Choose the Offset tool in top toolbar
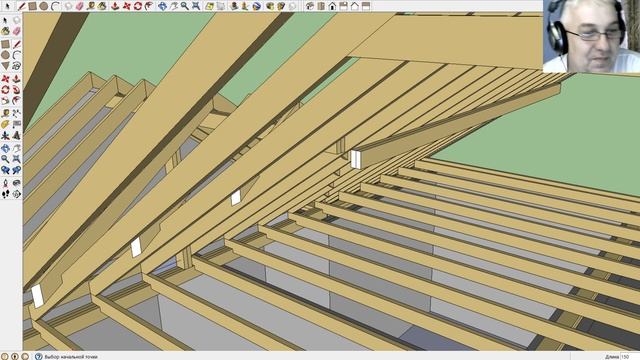The width and height of the screenshot is (640, 360). tap(149, 6)
